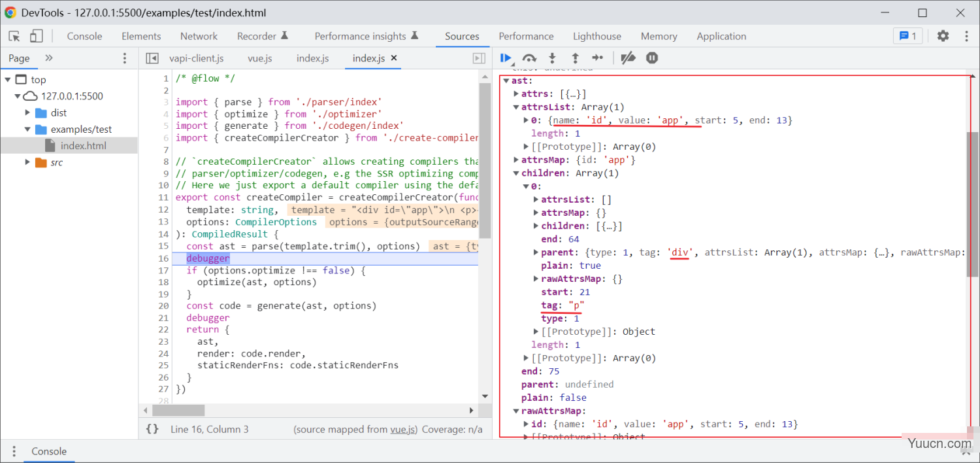Open the Memory panel tab
Image resolution: width=980 pixels, height=463 pixels.
659,36
